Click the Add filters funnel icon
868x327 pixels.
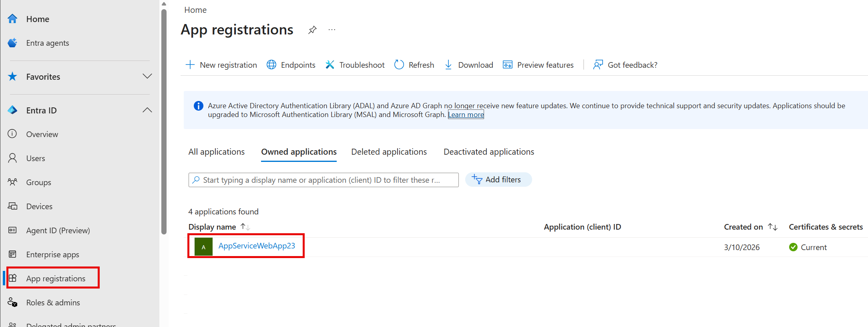(x=477, y=179)
